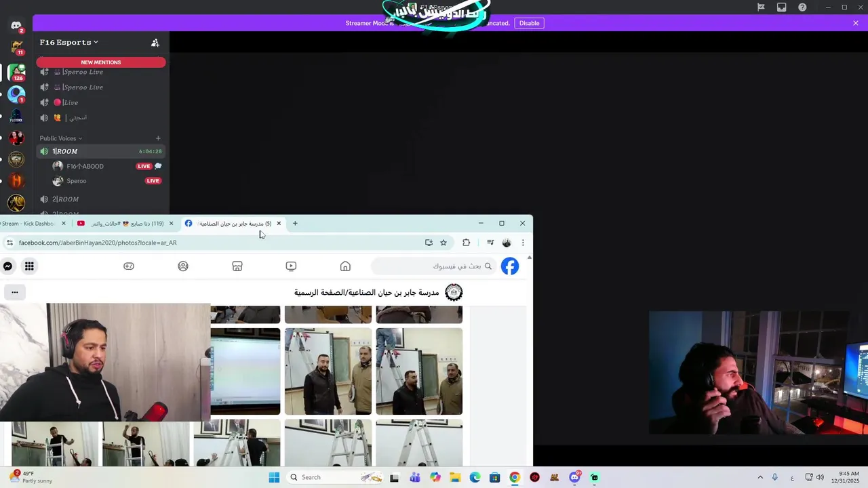Click the Facebook search field

click(x=434, y=266)
